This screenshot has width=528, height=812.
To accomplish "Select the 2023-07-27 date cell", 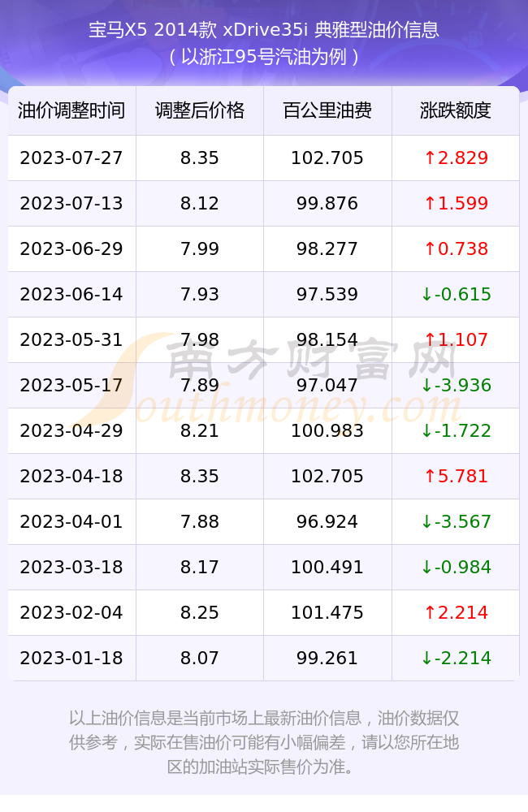I will click(x=72, y=158).
